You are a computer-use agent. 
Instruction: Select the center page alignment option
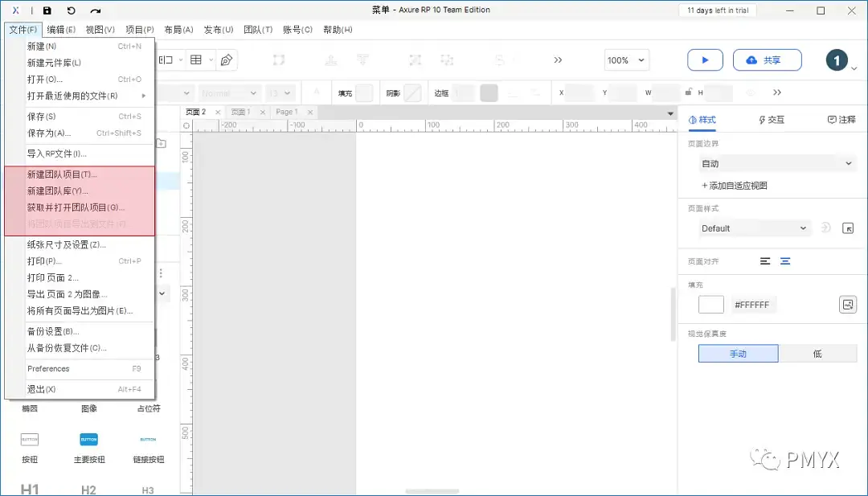(785, 261)
